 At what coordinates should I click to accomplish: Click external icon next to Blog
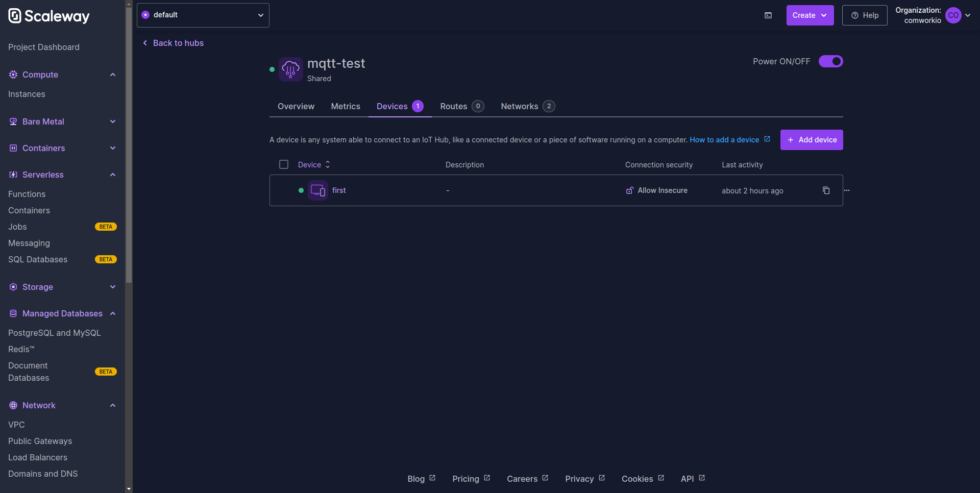pyautogui.click(x=432, y=478)
